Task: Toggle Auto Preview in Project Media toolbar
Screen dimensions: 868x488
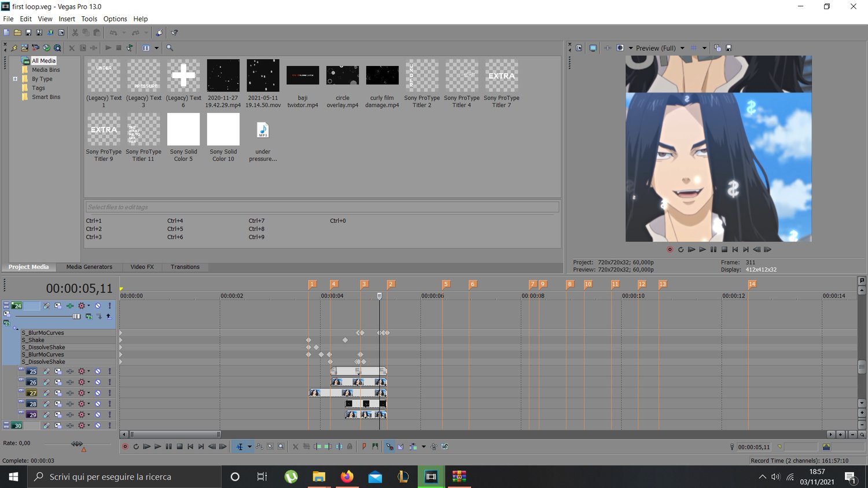Action: tap(130, 47)
